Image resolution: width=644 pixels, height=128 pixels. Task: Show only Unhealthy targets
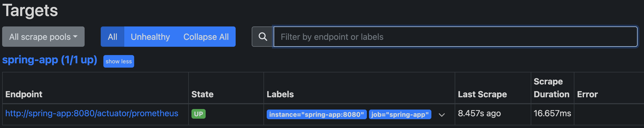(x=150, y=37)
